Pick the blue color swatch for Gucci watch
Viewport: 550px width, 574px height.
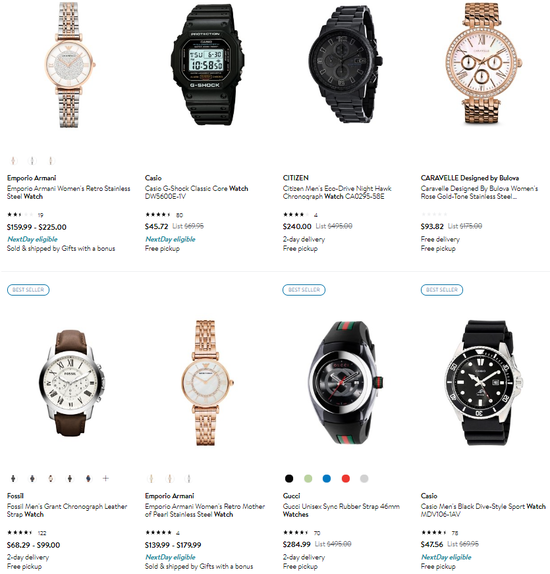coord(327,478)
